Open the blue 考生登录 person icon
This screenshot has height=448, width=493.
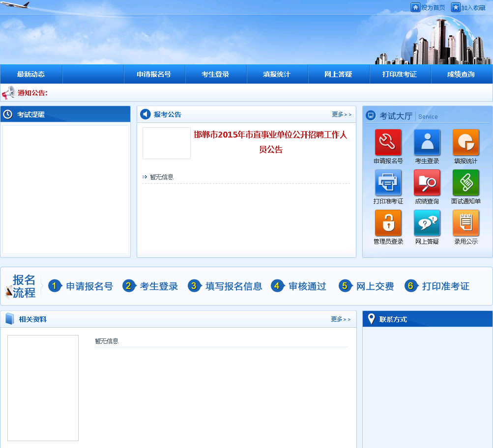[x=427, y=142]
